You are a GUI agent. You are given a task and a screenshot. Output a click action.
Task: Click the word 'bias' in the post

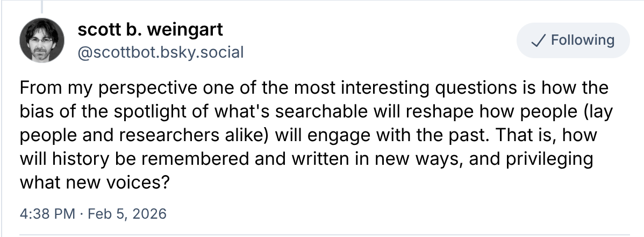click(x=36, y=111)
